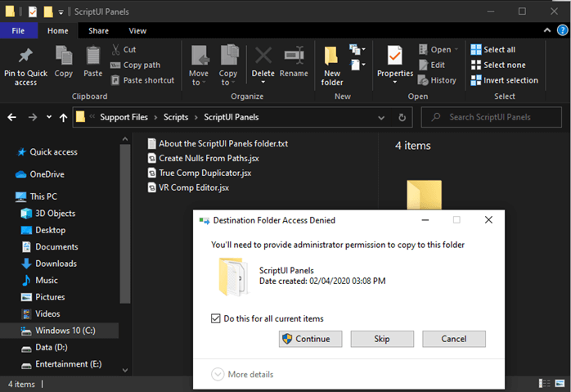Screen dimensions: 571x392
Task: Open the Copy to dropdown
Action: pos(228,65)
